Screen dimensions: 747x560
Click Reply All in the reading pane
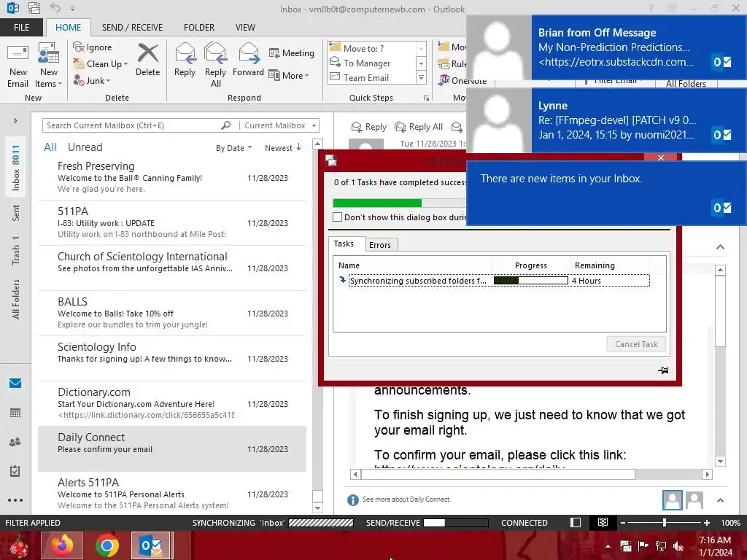pos(419,127)
